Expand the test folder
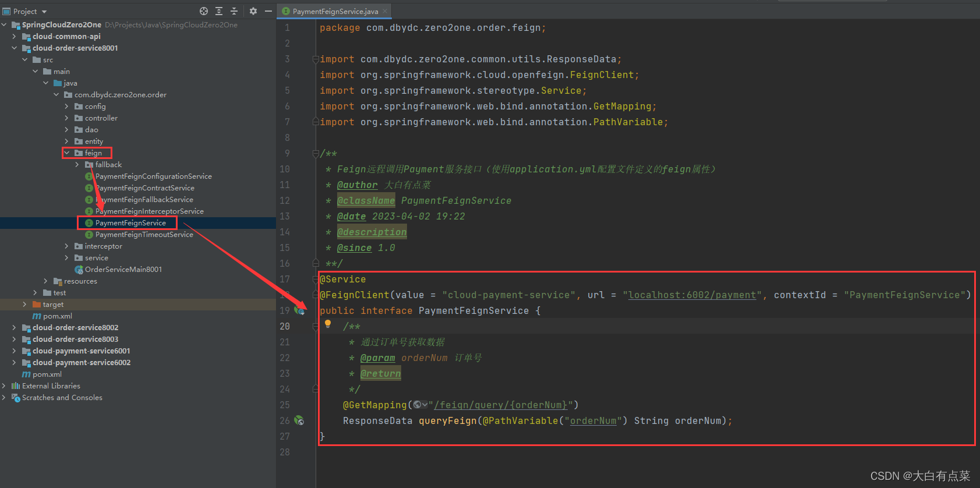This screenshot has height=488, width=980. pyautogui.click(x=36, y=293)
